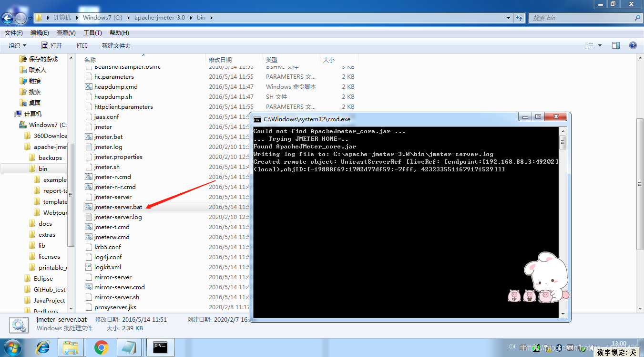Click the folder tree scrollbar
644x357 pixels.
[71, 194]
